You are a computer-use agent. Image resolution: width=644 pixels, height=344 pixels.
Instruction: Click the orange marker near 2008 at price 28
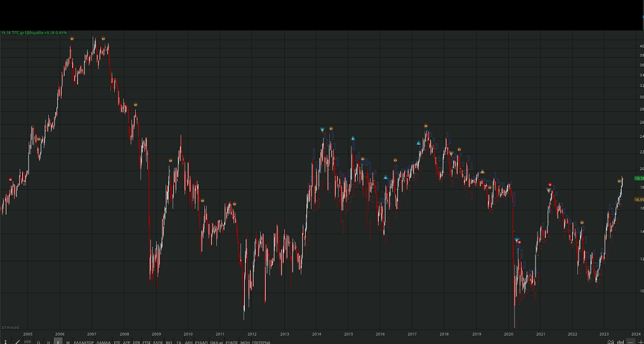[x=136, y=105]
